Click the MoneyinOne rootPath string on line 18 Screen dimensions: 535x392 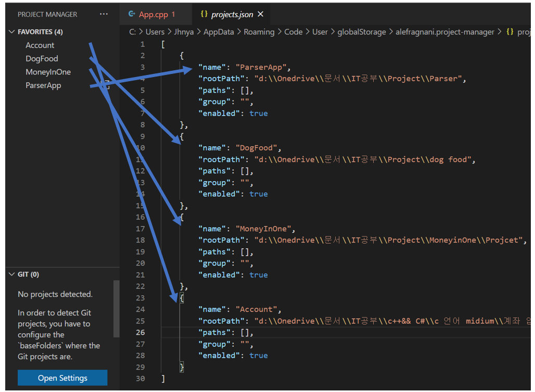(388, 240)
